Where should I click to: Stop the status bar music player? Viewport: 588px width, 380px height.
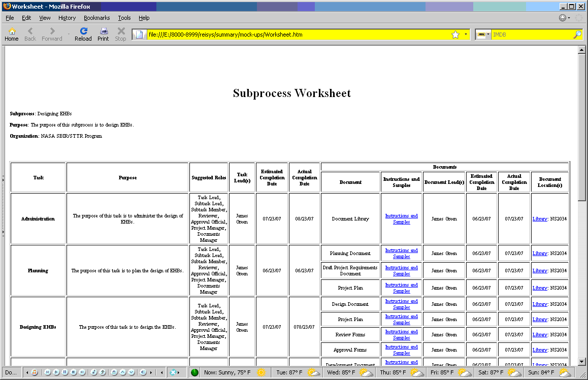(74, 372)
